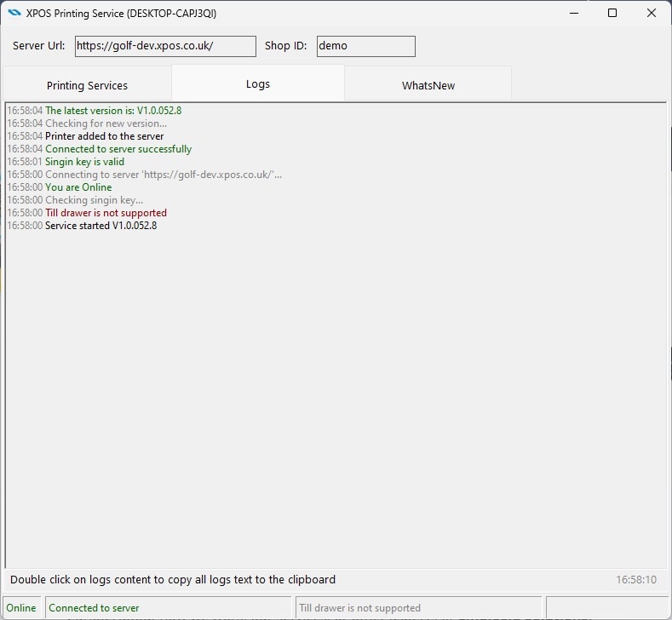This screenshot has width=672, height=620.
Task: Click the Server Url input field
Action: pyautogui.click(x=165, y=46)
